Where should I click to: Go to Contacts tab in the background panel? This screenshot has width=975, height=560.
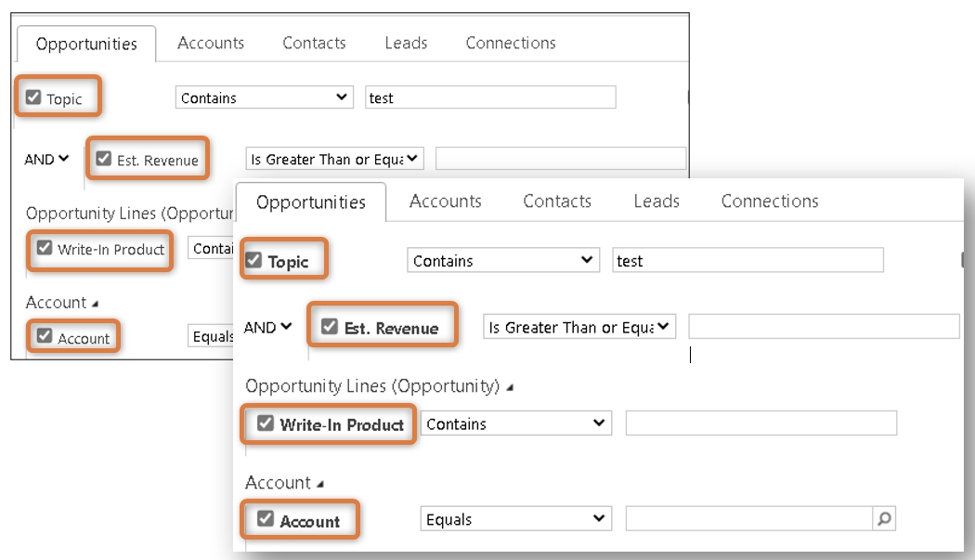point(314,43)
